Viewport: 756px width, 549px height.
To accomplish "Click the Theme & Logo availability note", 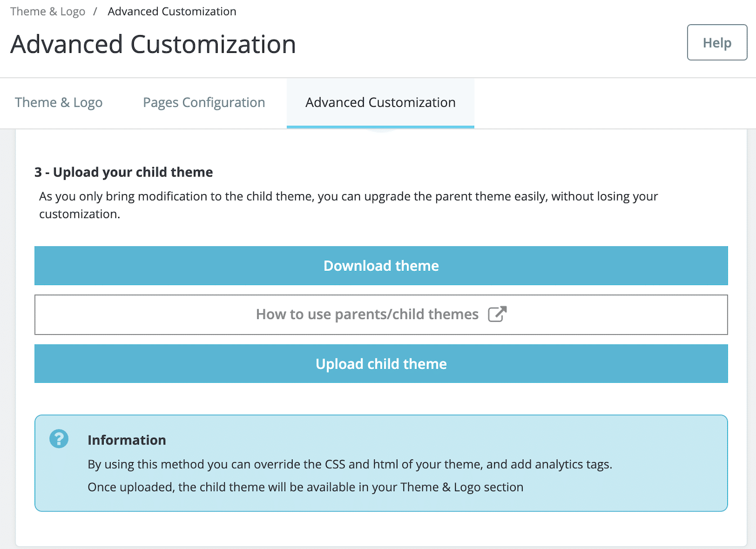I will 306,486.
